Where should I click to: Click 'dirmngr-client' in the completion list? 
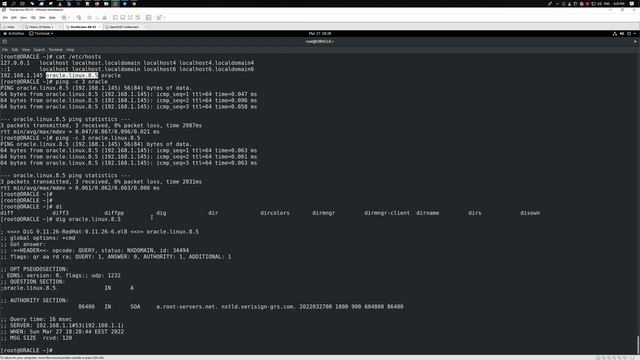coord(387,213)
